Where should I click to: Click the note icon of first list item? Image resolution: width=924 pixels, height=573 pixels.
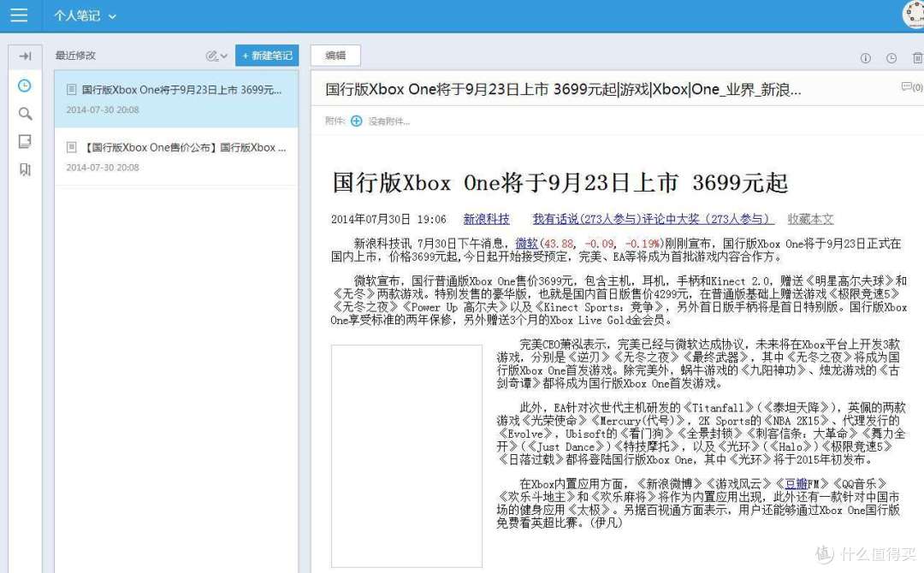[71, 90]
